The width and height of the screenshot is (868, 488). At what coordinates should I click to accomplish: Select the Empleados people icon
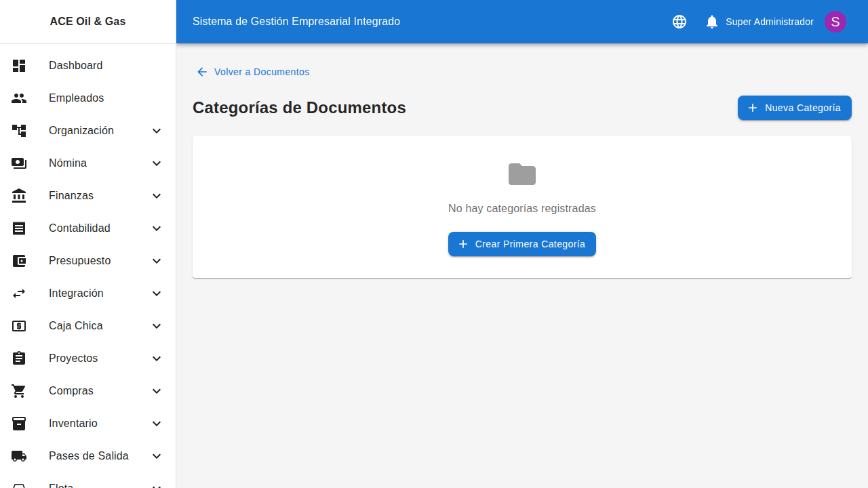click(18, 98)
